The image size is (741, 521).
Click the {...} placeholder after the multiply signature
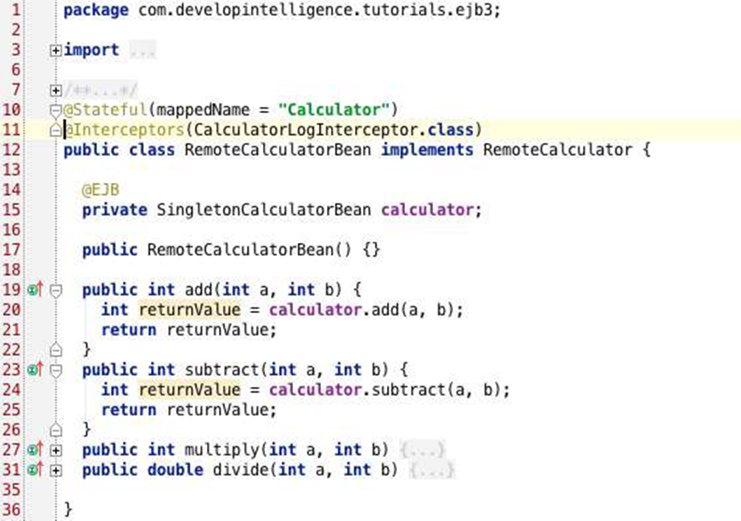click(420, 449)
